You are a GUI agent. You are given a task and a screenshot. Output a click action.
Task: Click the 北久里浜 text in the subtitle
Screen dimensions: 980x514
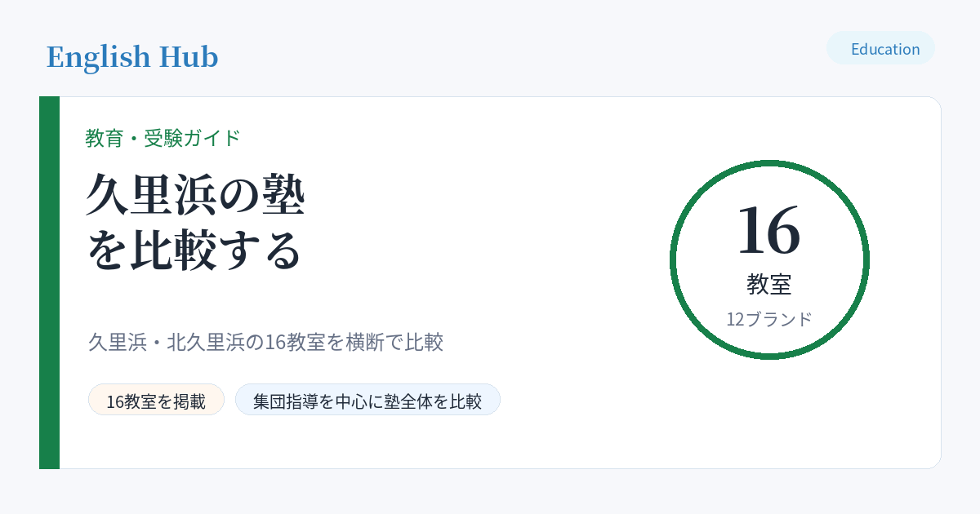(205, 342)
